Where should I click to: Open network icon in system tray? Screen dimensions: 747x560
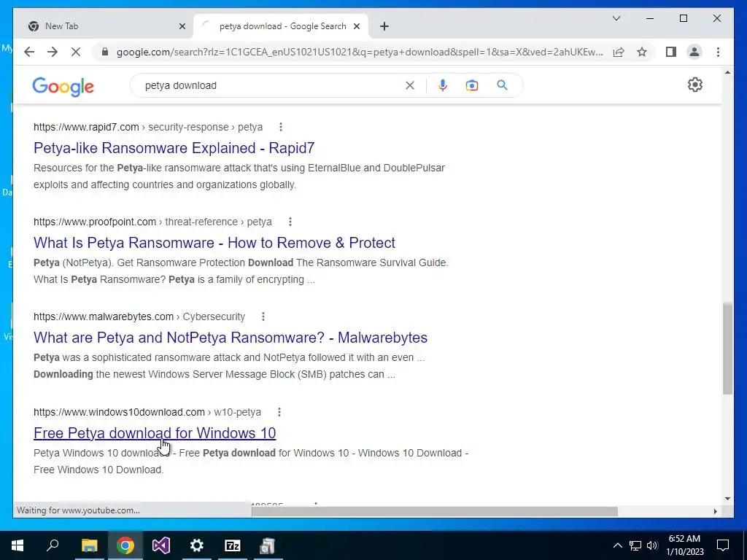click(x=635, y=545)
